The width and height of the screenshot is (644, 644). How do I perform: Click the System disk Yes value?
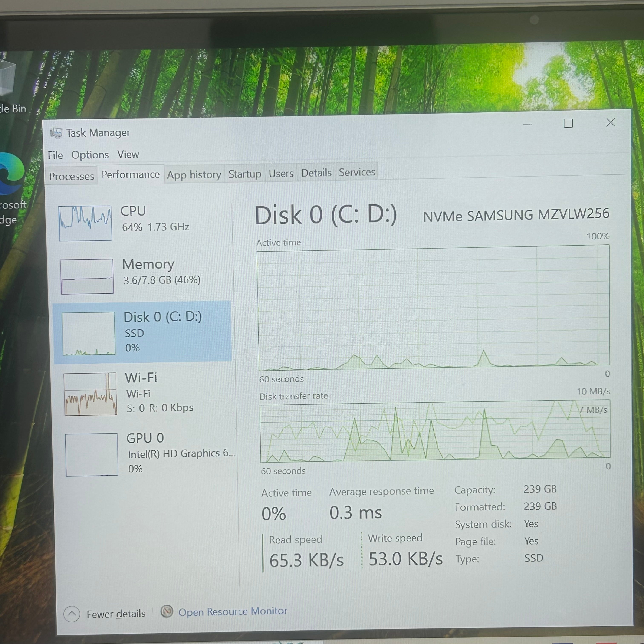531,524
